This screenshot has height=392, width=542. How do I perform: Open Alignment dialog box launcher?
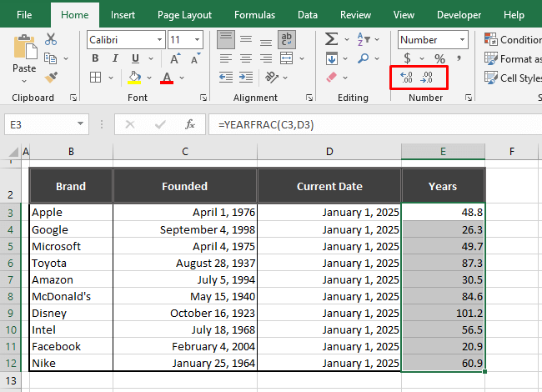[309, 98]
